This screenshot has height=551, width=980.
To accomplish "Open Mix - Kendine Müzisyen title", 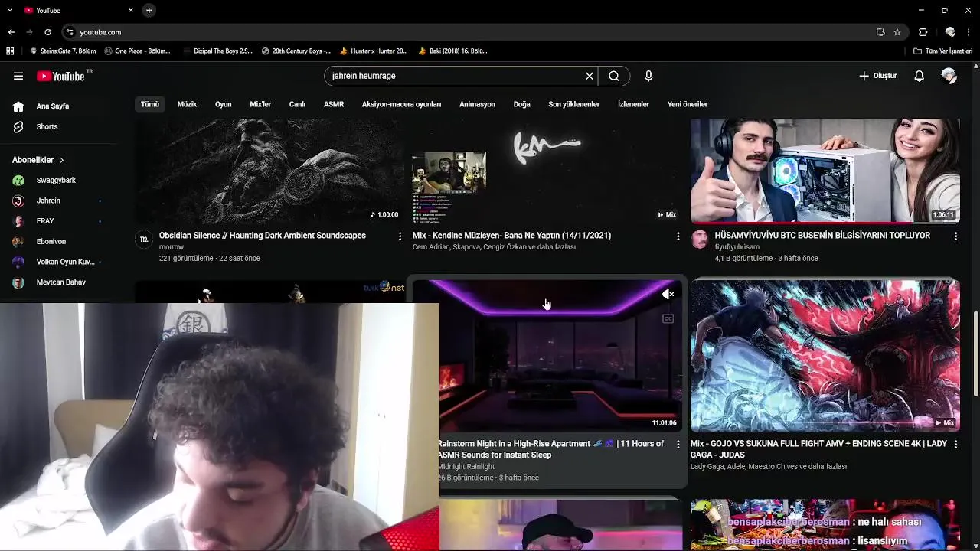I will click(511, 236).
